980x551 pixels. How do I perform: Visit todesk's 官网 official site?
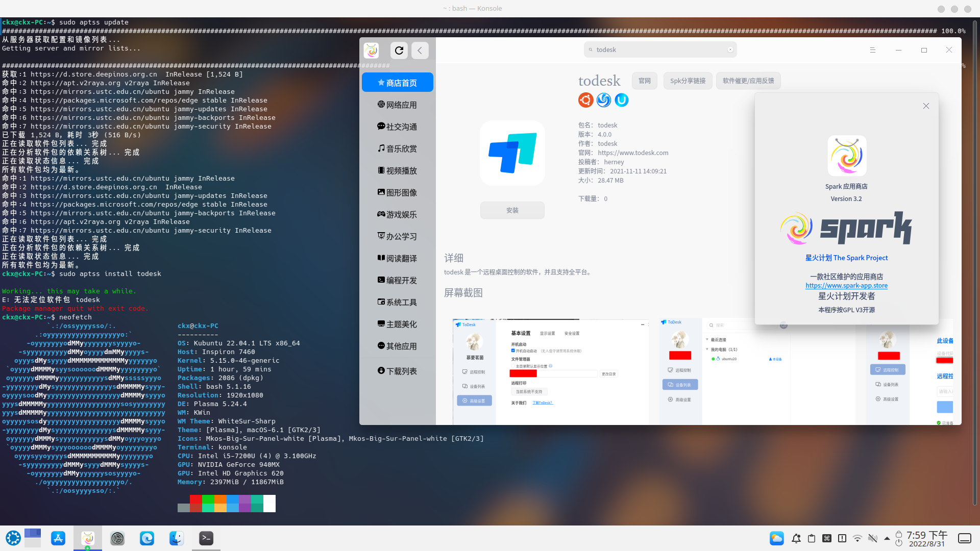pos(644,80)
